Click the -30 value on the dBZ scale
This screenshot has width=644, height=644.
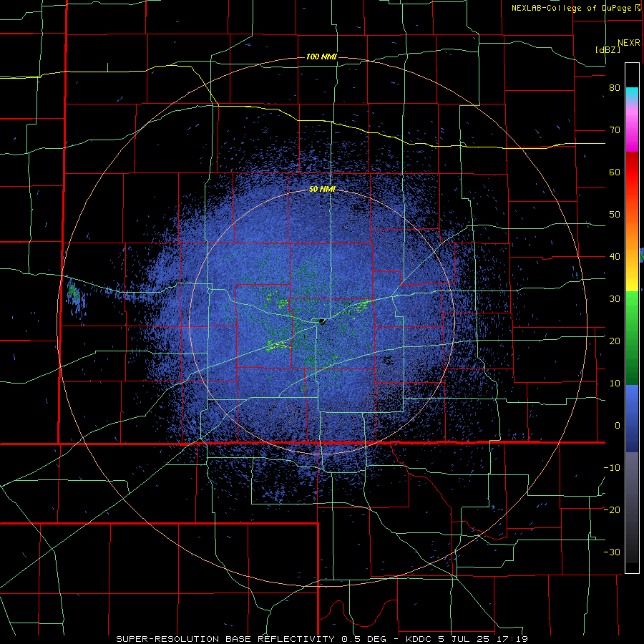coord(612,552)
